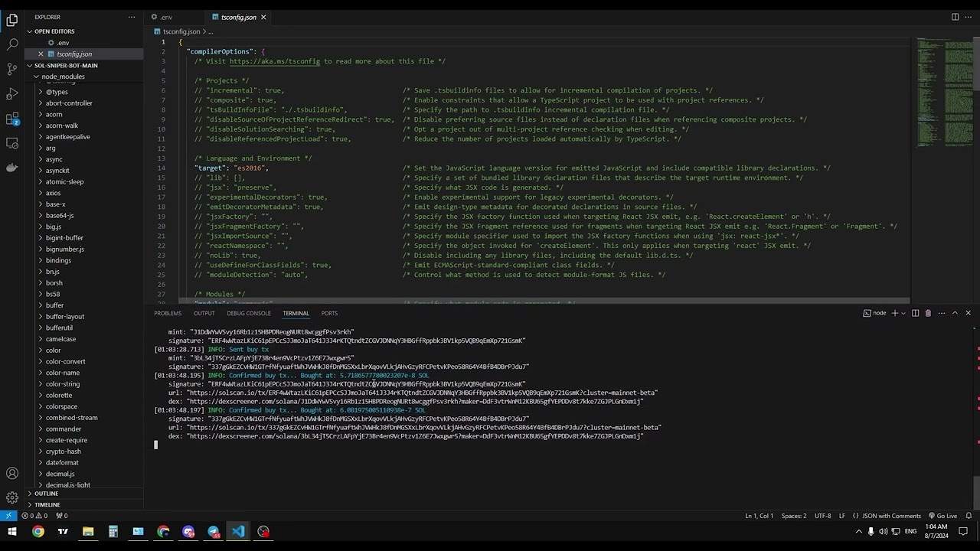Image resolution: width=980 pixels, height=551 pixels.
Task: Open the aka.ms/tsconfig link
Action: pos(274,61)
